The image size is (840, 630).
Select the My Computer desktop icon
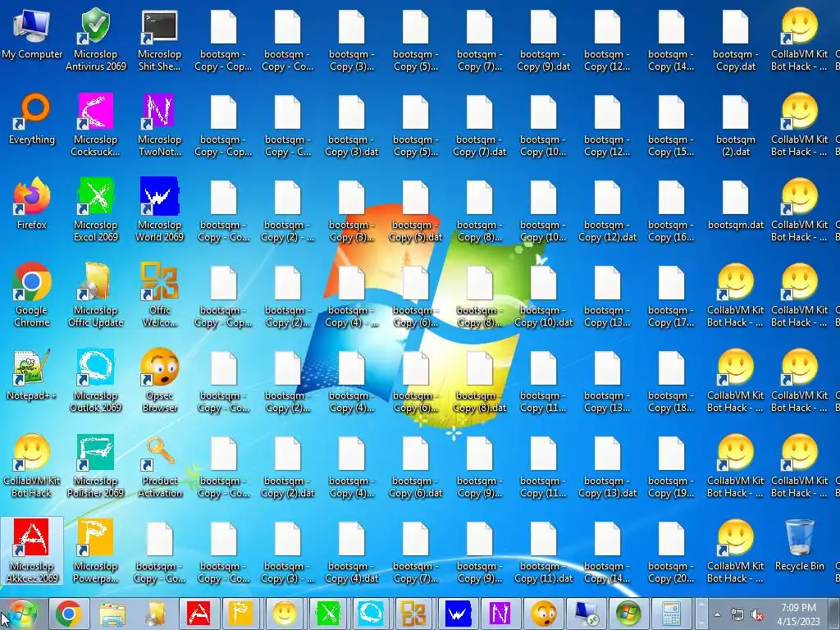coord(32,34)
